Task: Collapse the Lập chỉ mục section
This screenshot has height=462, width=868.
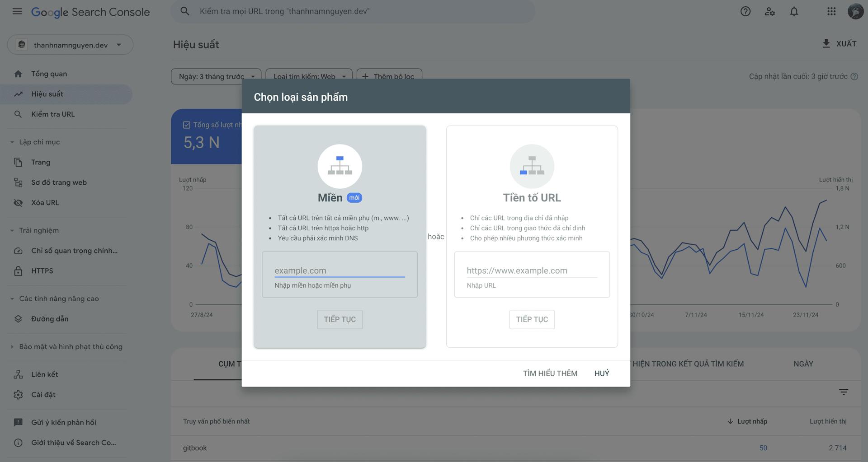Action: (x=12, y=142)
